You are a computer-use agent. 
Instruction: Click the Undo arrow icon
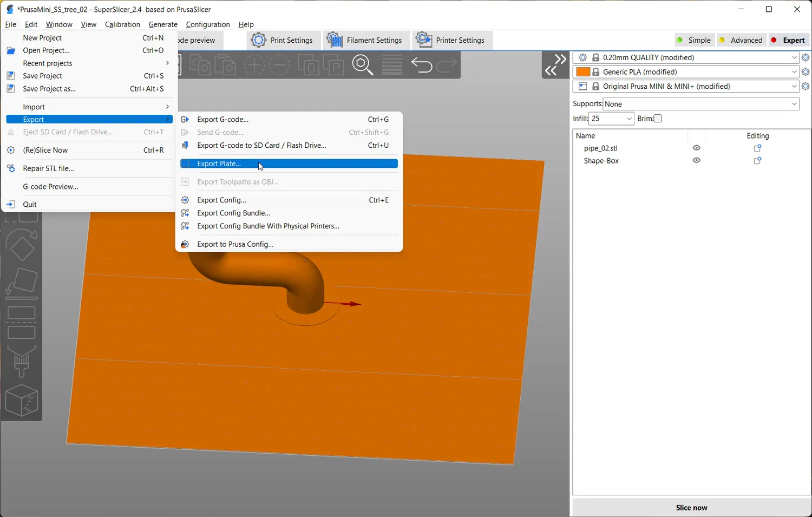pos(421,66)
